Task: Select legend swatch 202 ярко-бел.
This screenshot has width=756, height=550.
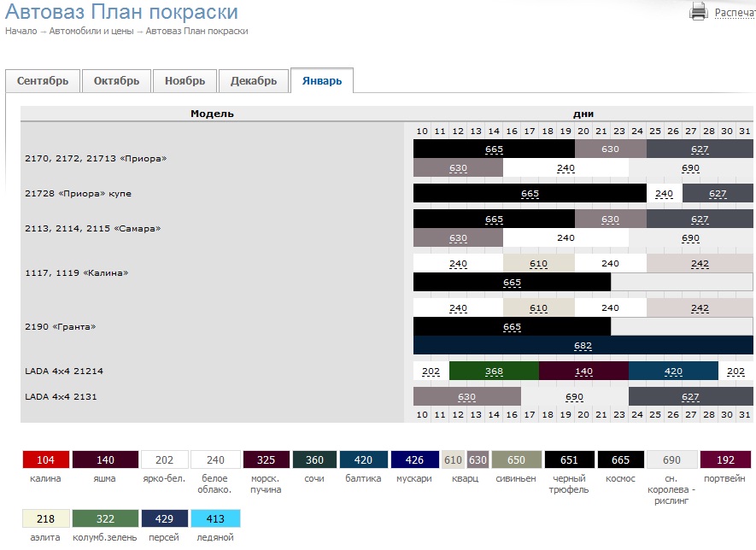Action: [164, 459]
